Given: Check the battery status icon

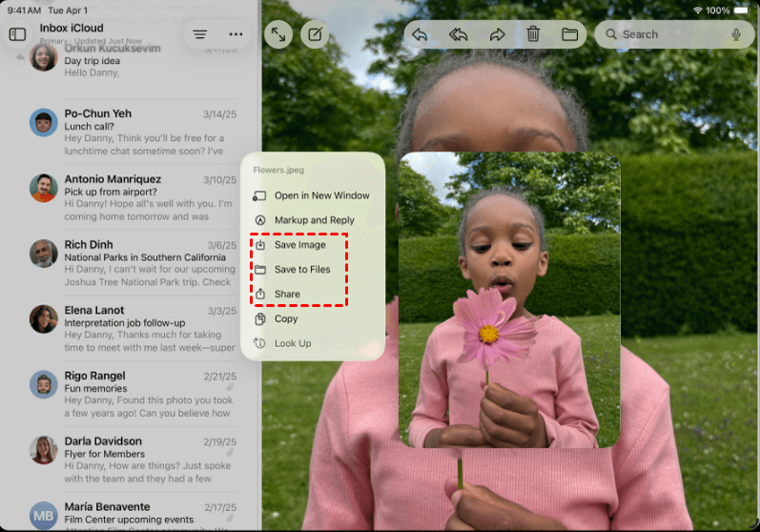Looking at the screenshot, I should [x=742, y=10].
